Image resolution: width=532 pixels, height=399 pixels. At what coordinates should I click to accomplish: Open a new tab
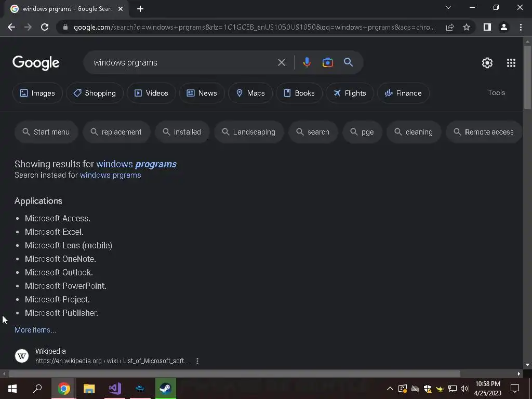click(x=140, y=9)
